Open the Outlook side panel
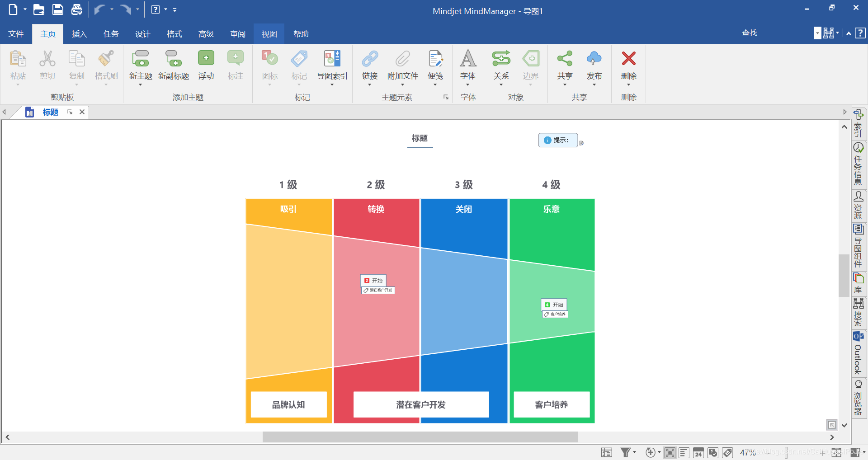 coord(858,353)
